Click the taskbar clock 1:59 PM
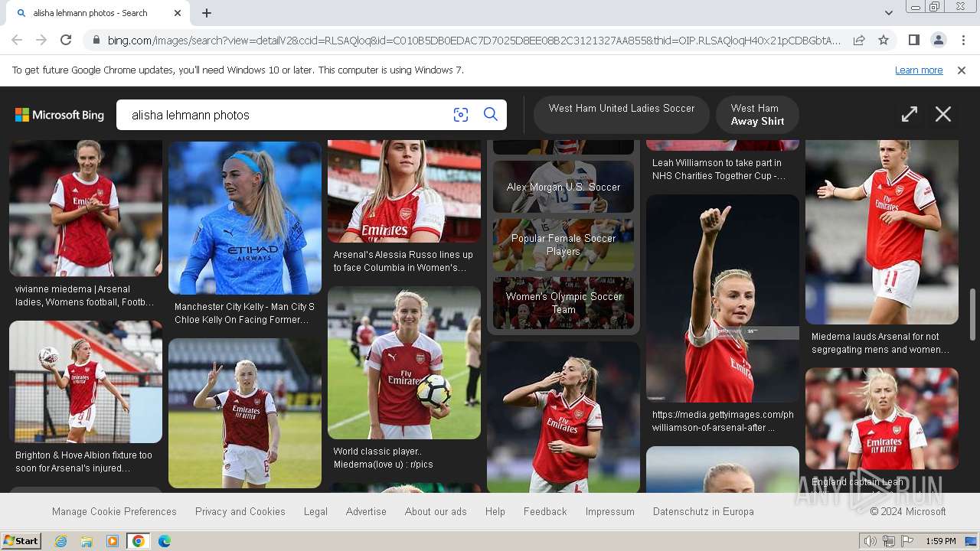Screen dimensions: 980x551 pyautogui.click(x=940, y=541)
